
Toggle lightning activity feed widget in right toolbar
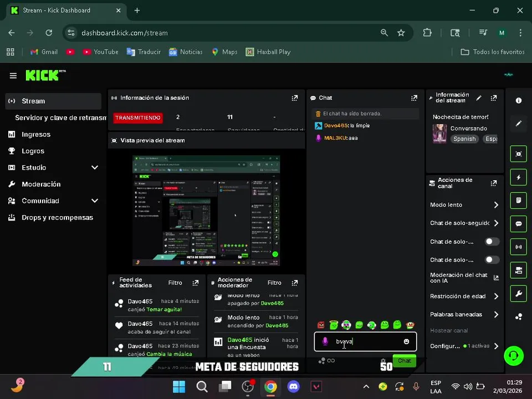519,177
